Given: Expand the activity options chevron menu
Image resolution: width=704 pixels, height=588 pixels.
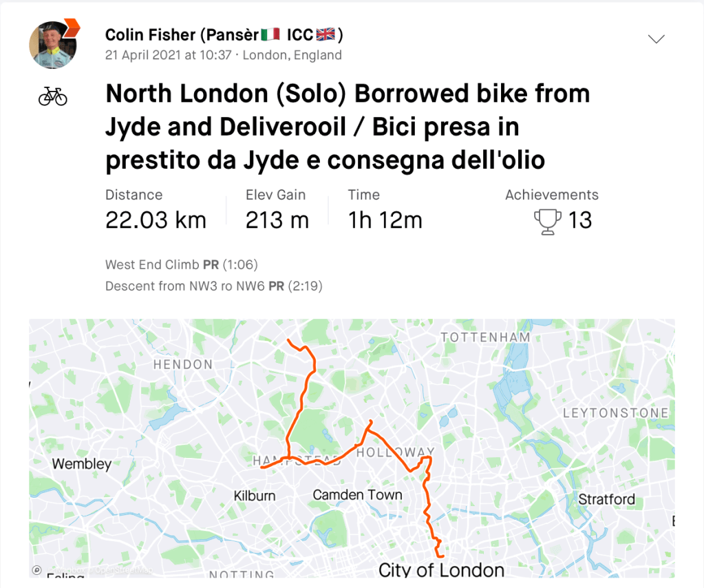Looking at the screenshot, I should pyautogui.click(x=657, y=39).
